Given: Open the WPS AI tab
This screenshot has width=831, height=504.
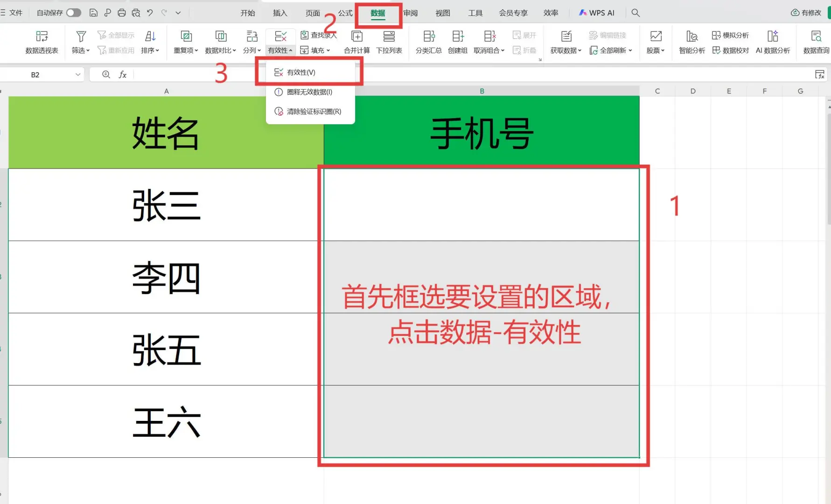Looking at the screenshot, I should click(x=597, y=13).
